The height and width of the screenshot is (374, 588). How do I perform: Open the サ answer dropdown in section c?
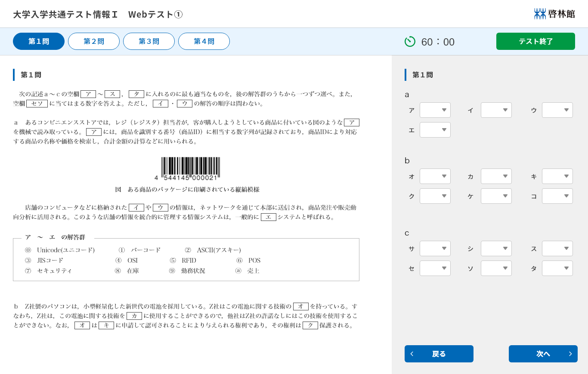point(435,248)
